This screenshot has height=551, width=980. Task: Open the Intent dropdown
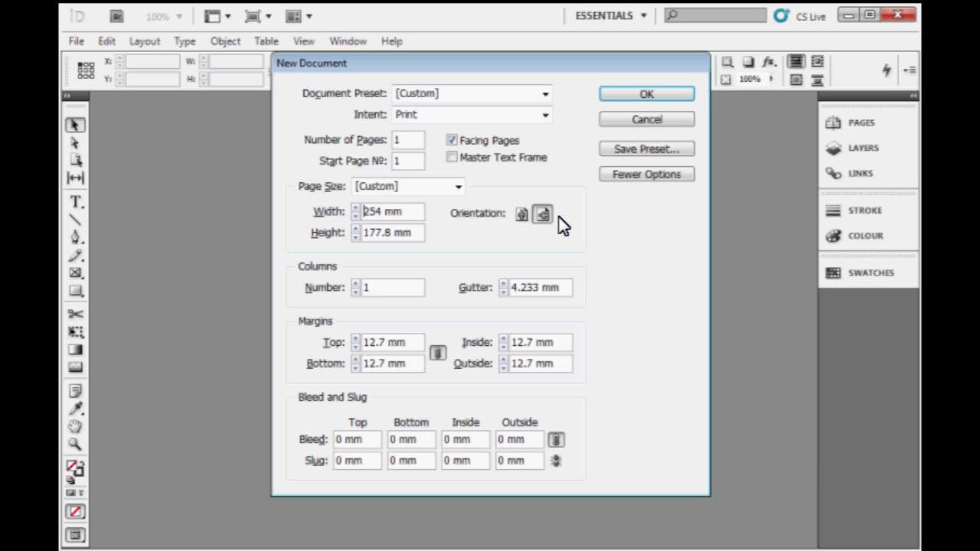tap(472, 115)
